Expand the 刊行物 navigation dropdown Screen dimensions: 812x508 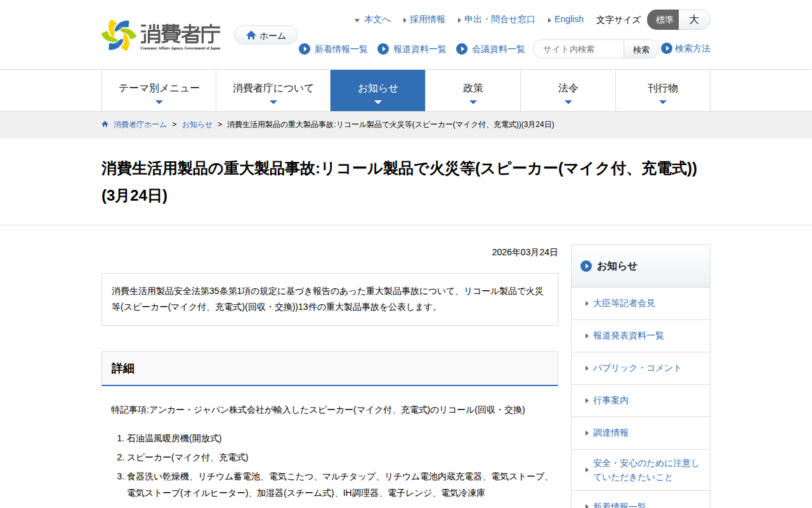663,90
